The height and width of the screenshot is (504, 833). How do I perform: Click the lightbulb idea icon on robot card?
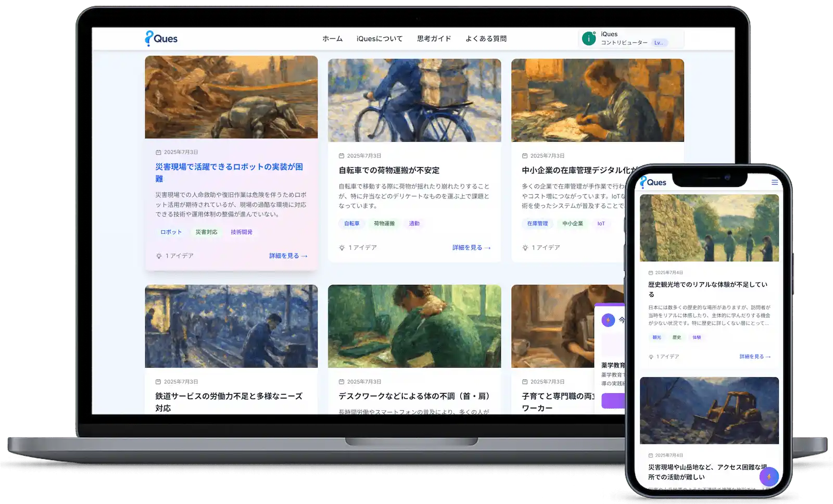click(159, 256)
